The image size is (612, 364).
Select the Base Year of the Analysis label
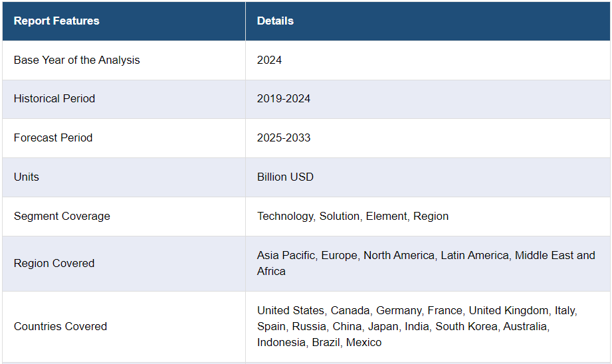[77, 60]
